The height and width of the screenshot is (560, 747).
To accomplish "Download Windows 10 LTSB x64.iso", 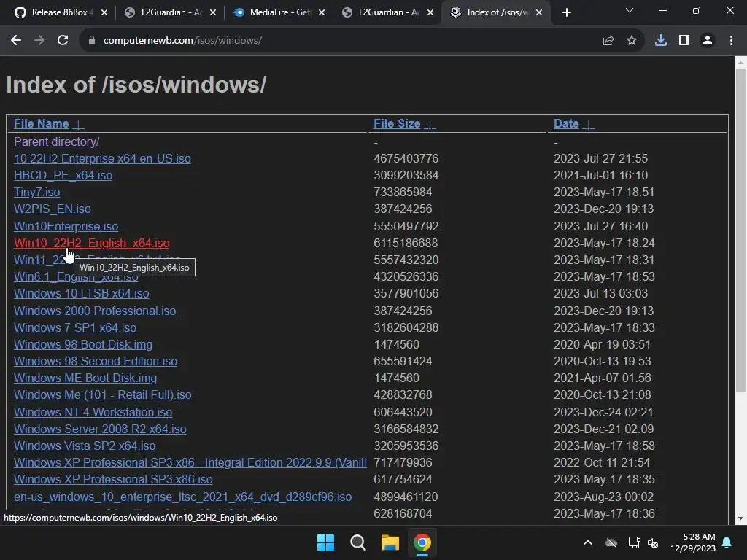I will point(81,293).
